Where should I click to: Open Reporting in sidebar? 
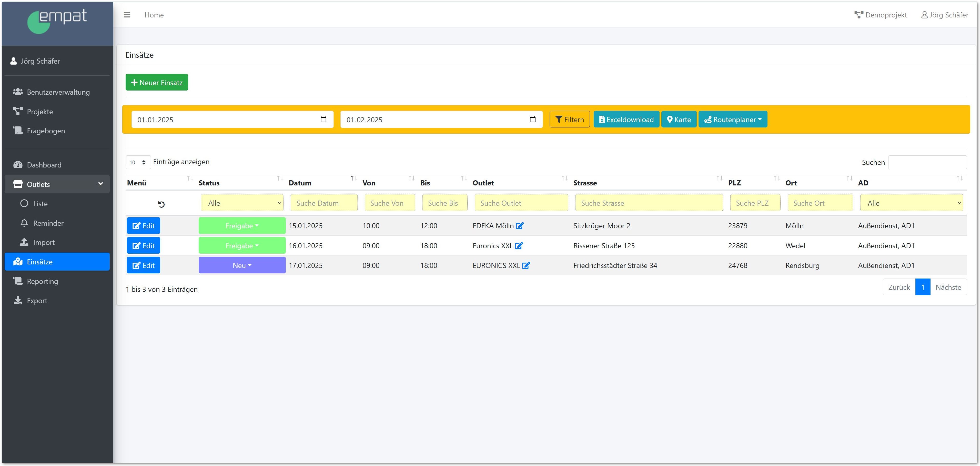(x=42, y=281)
